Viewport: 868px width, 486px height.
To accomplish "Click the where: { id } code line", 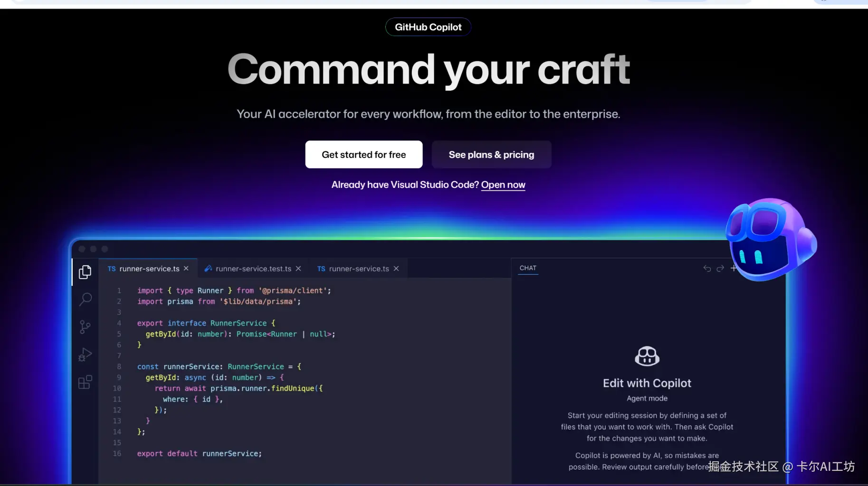I will click(193, 399).
